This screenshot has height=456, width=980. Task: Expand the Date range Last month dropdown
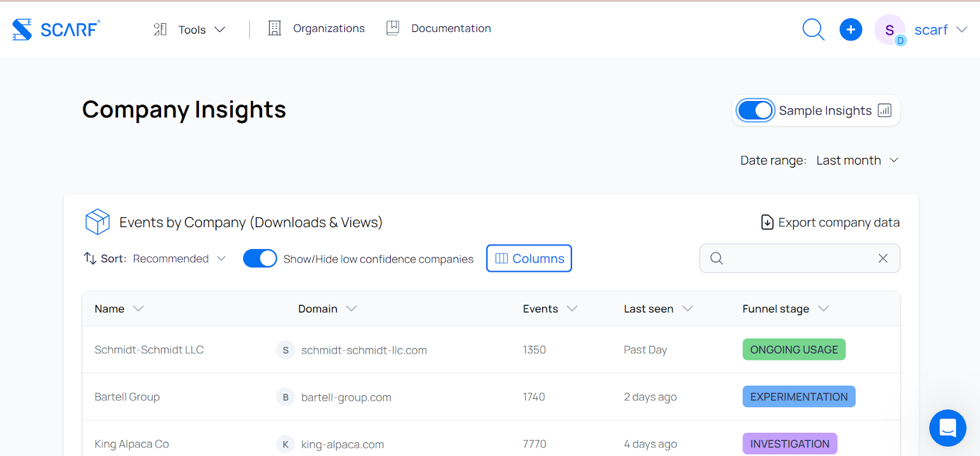pos(857,160)
